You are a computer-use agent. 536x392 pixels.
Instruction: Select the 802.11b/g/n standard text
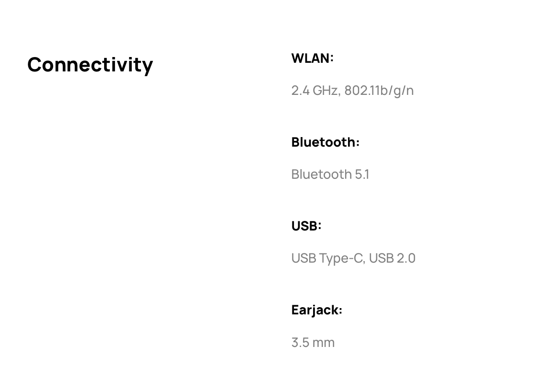coord(379,90)
